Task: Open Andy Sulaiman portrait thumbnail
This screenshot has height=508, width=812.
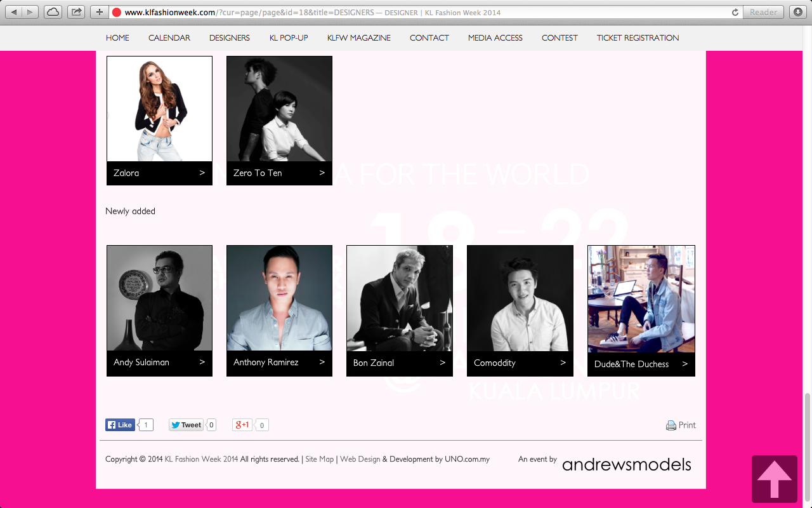Action: tap(159, 298)
